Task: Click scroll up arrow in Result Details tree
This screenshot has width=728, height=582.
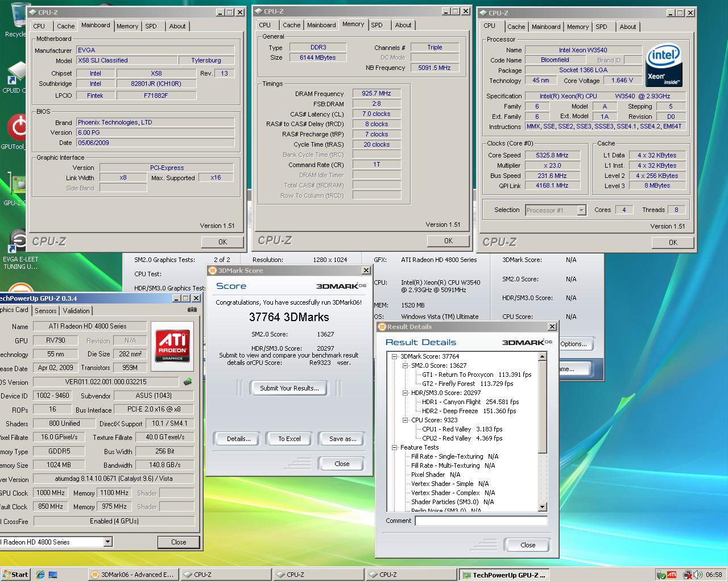Action: (x=542, y=356)
